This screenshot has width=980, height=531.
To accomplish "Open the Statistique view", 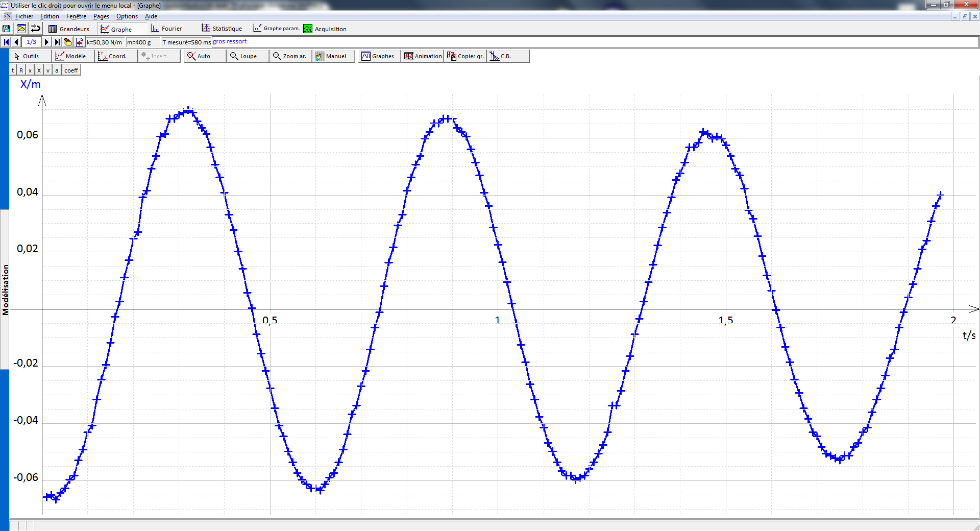I will click(x=222, y=29).
